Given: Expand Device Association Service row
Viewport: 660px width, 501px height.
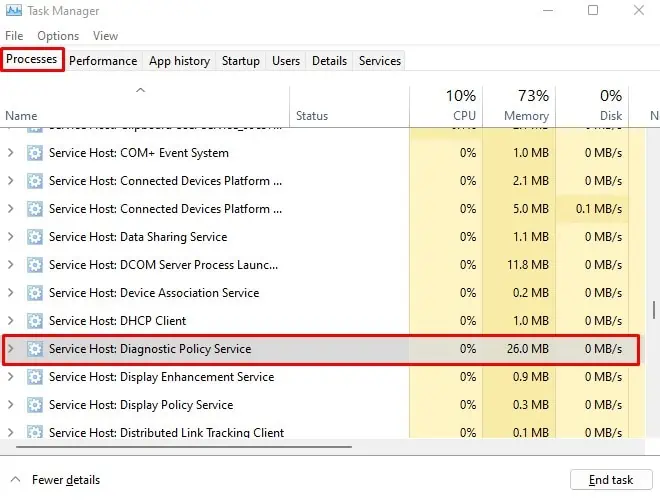Looking at the screenshot, I should (11, 293).
